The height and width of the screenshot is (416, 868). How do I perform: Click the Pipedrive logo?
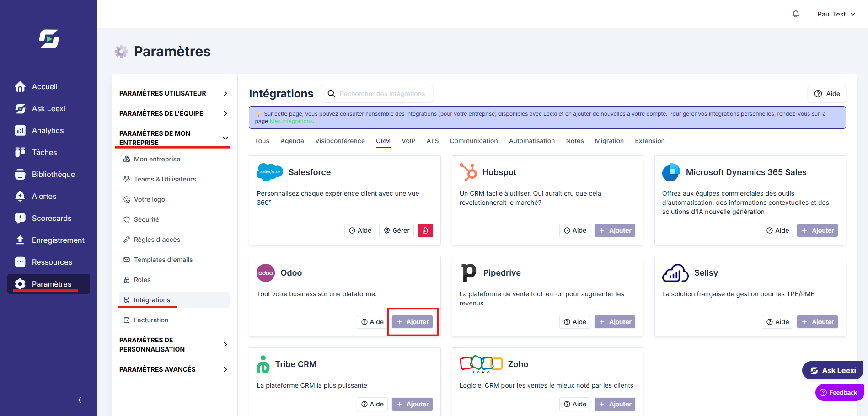pyautogui.click(x=469, y=273)
